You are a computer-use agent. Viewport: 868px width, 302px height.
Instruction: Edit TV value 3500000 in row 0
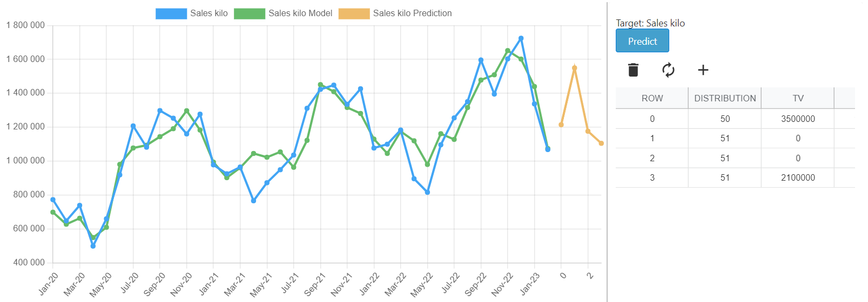[798, 119]
